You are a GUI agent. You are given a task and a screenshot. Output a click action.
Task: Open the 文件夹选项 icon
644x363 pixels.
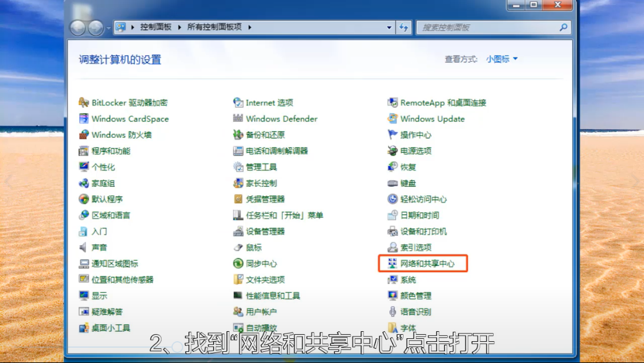tap(238, 280)
